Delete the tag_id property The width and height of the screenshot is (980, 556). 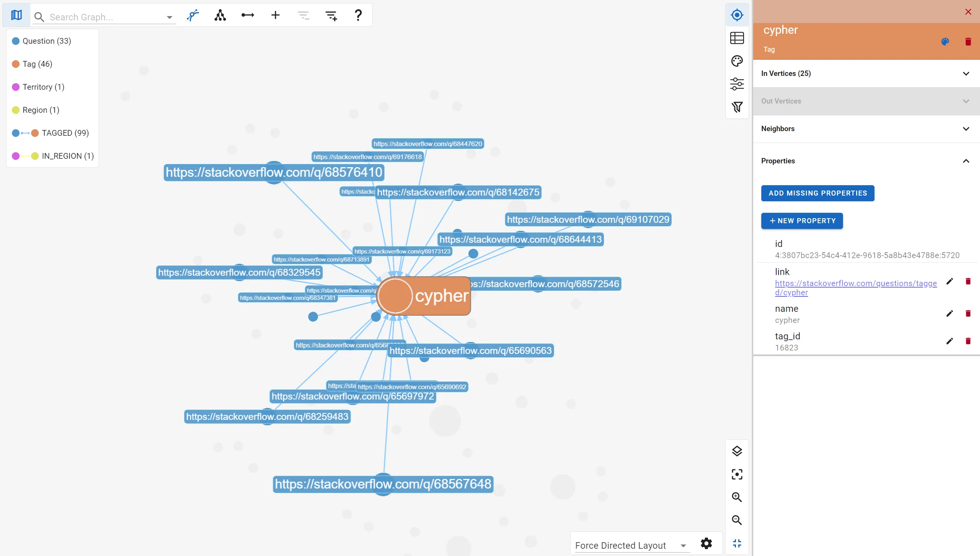click(x=968, y=341)
